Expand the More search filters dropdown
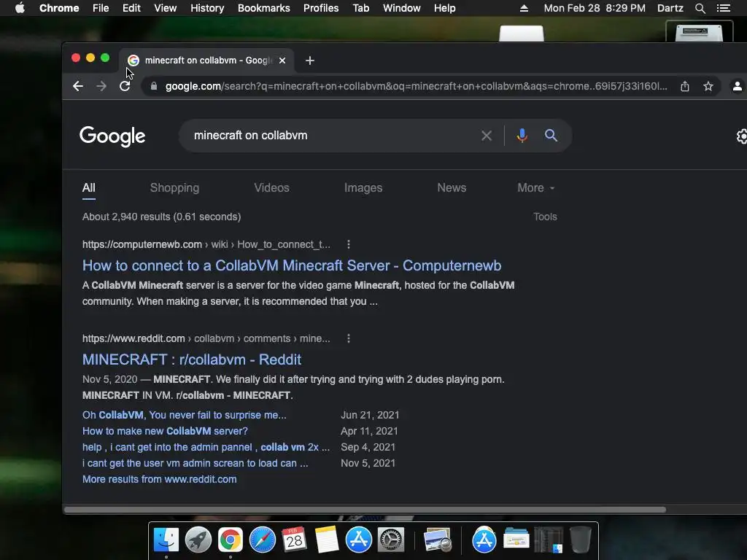The height and width of the screenshot is (560, 747). tap(536, 187)
